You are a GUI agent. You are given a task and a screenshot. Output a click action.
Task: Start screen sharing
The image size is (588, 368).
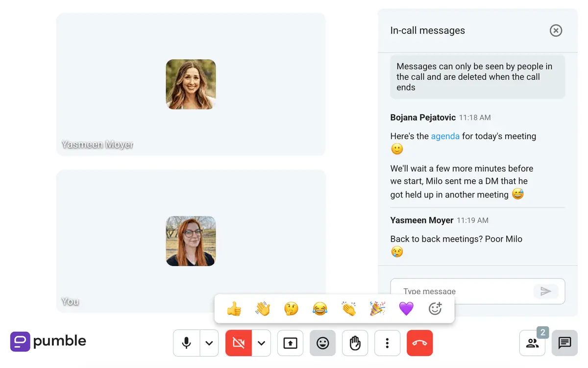pyautogui.click(x=290, y=343)
